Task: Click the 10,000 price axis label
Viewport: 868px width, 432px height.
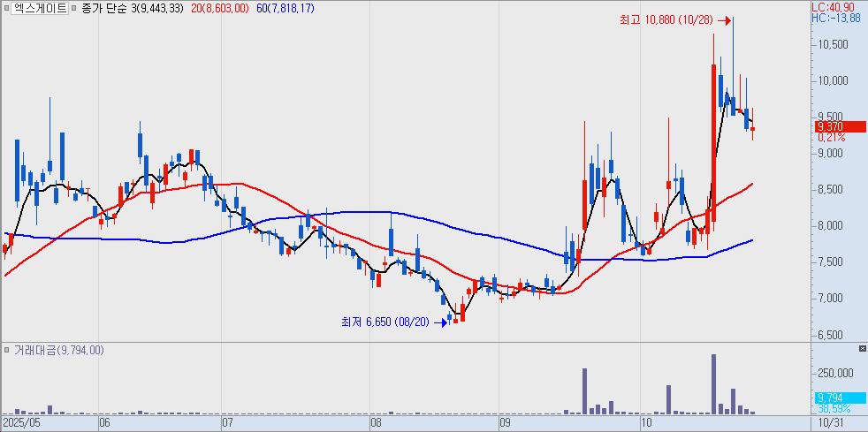Action: 833,80
